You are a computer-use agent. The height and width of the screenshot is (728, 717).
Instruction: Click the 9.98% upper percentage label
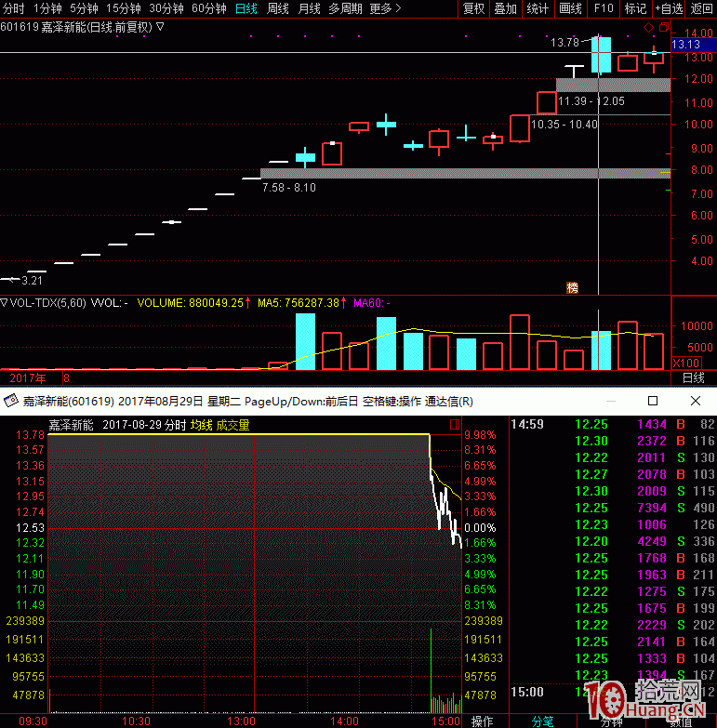tap(480, 435)
